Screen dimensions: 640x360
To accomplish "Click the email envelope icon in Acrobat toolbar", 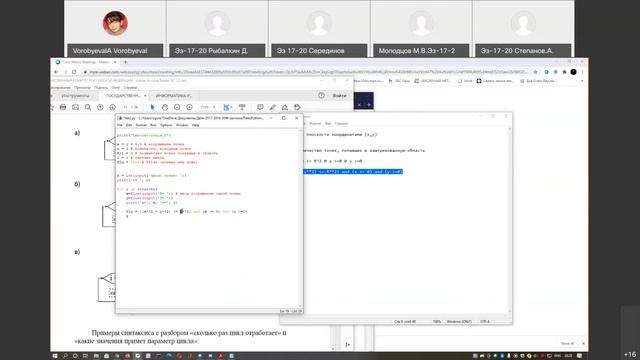I will 76,107.
